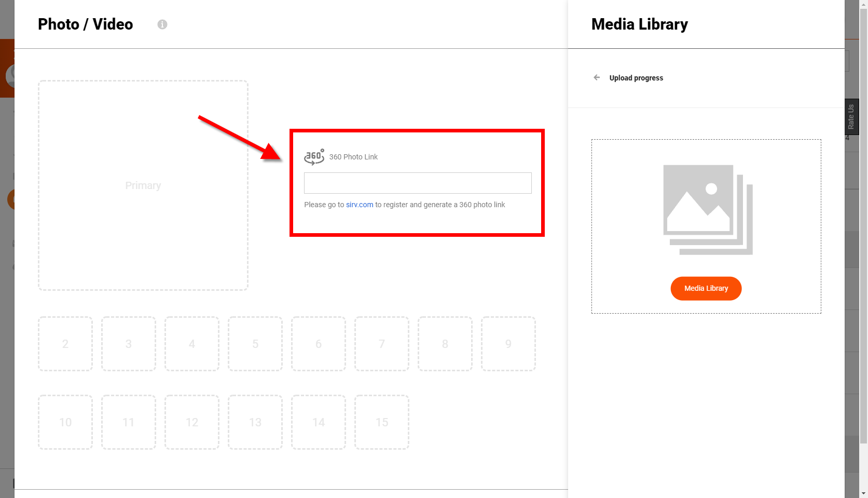Image resolution: width=868 pixels, height=498 pixels.
Task: Select photo slot 11
Action: click(129, 422)
